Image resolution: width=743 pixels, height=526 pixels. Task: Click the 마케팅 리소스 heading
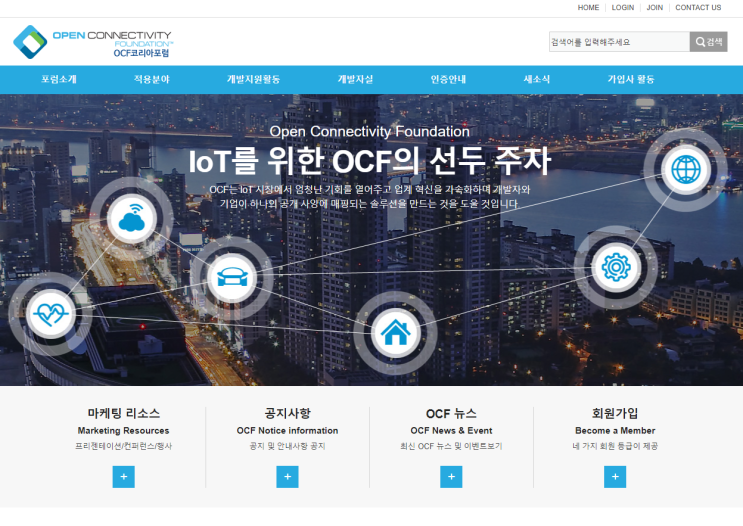[x=124, y=413]
